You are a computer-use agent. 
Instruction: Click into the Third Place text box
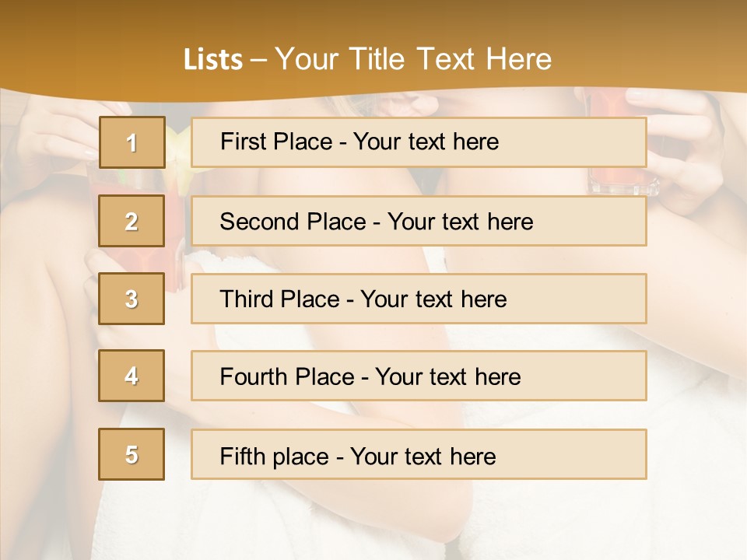click(419, 299)
